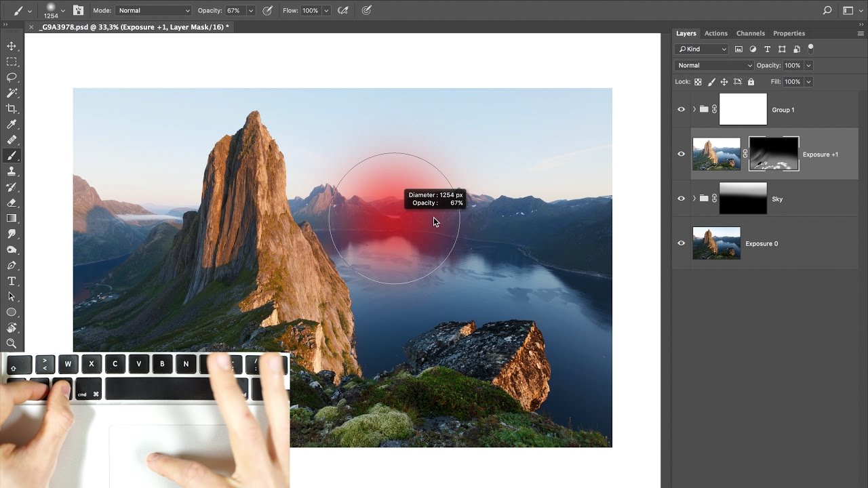Select the Eyedropper tool

pos(12,125)
